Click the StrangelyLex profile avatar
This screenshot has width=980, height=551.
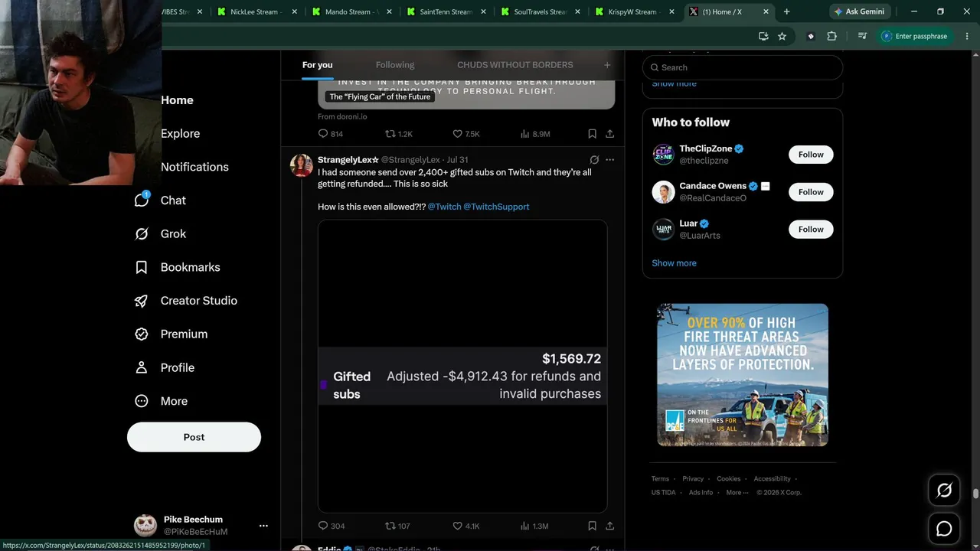302,165
